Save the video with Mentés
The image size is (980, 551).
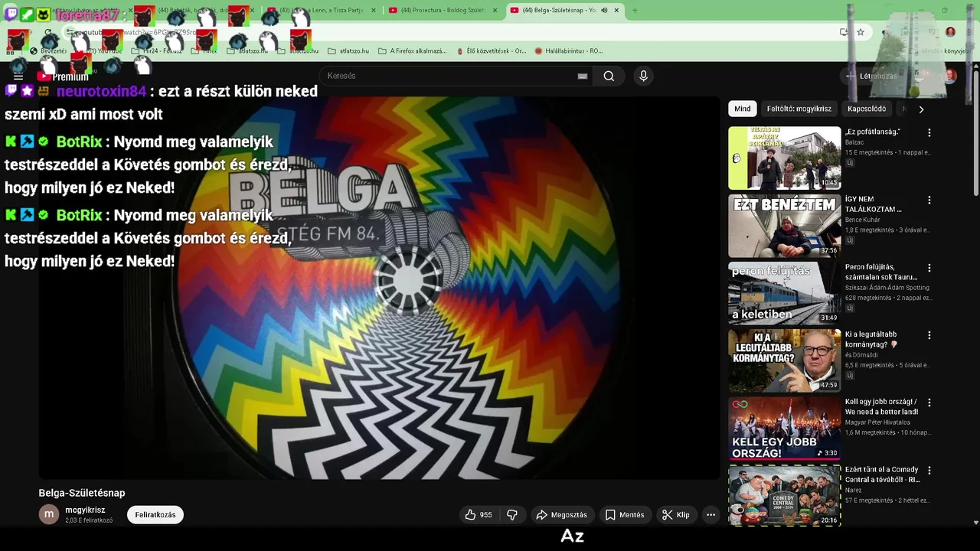click(x=625, y=515)
